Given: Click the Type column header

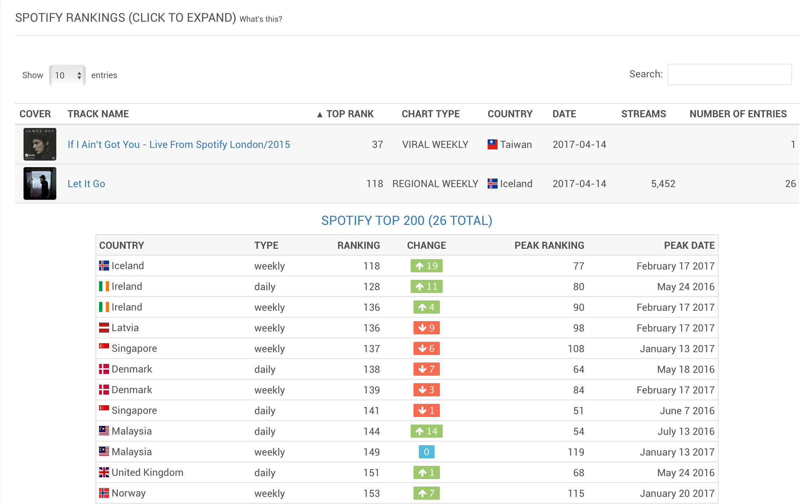Looking at the screenshot, I should pyautogui.click(x=266, y=245).
